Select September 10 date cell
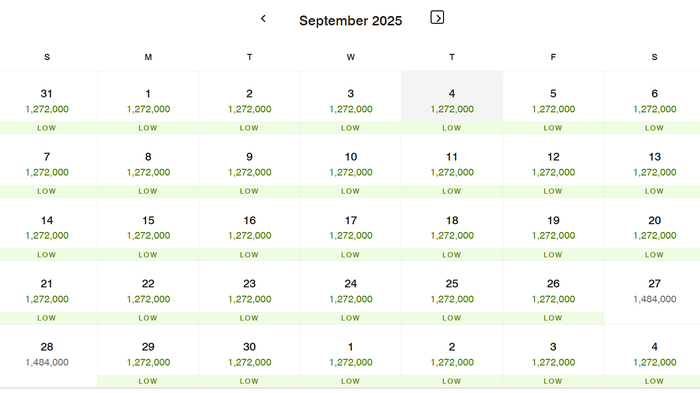Image resolution: width=700 pixels, height=393 pixels. click(351, 166)
